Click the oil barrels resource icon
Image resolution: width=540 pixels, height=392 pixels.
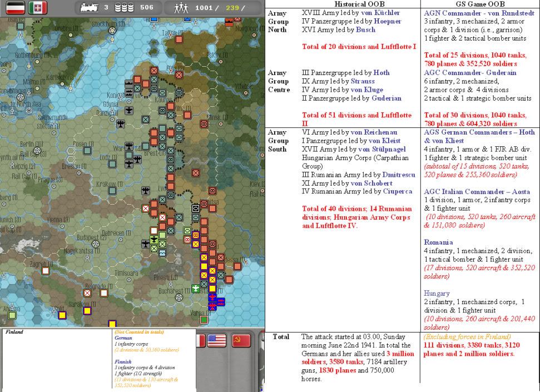(x=123, y=8)
